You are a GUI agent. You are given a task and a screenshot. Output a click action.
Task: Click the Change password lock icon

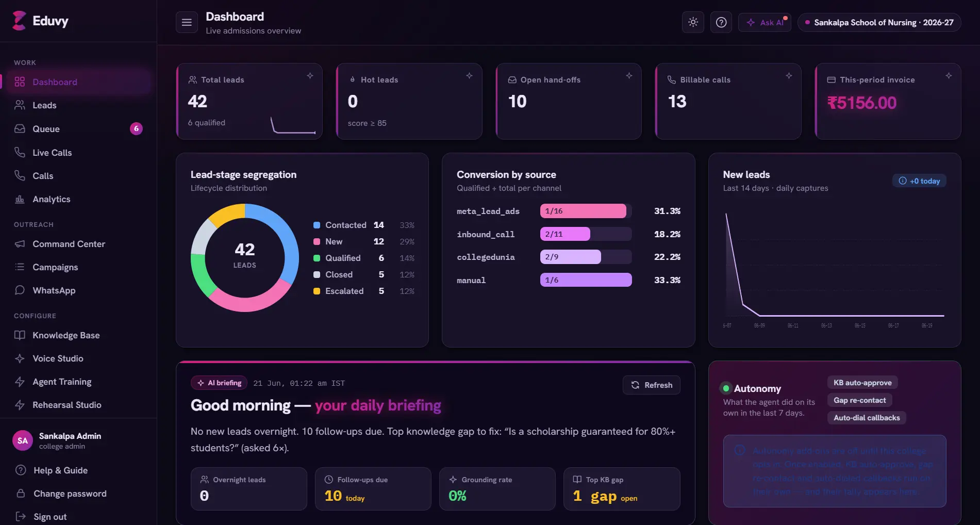coord(21,494)
